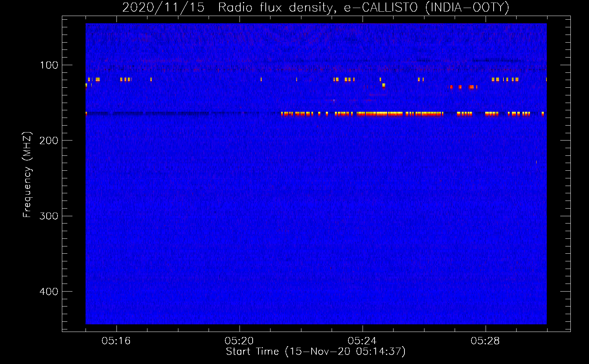589x364 pixels.
Task: Click the 05:24 time tick label
Action: point(362,341)
